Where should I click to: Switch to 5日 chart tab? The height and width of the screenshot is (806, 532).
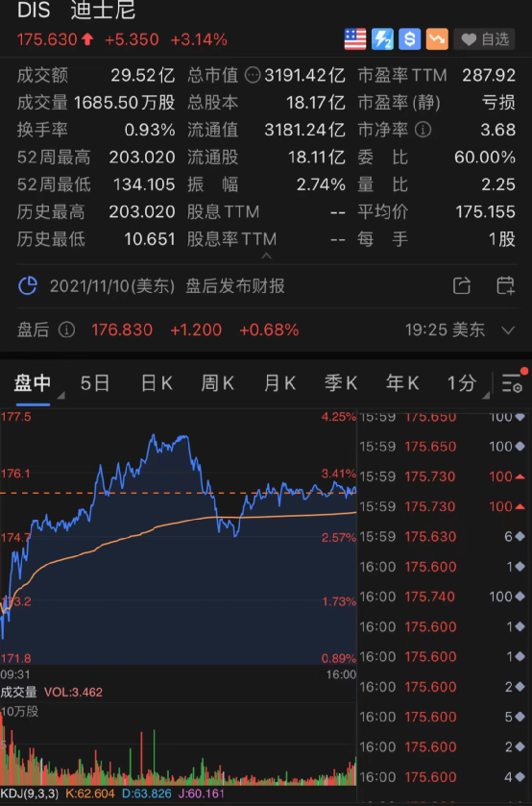(x=94, y=383)
